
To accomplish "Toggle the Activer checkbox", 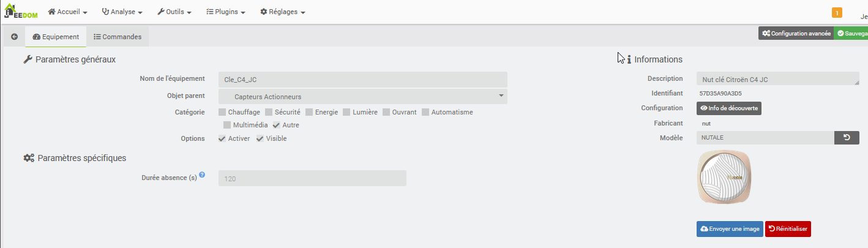I will click(222, 138).
